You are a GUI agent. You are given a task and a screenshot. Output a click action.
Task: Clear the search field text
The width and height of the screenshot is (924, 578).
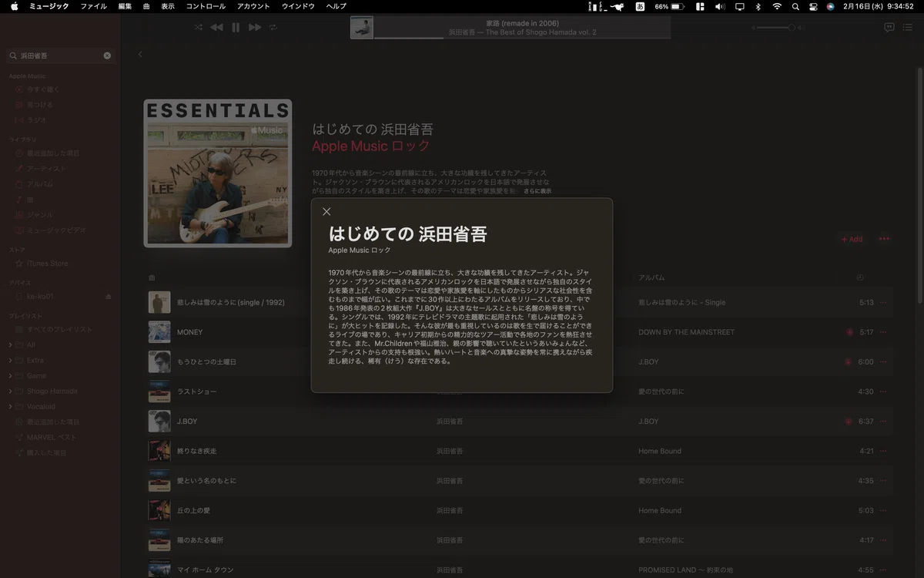click(107, 55)
